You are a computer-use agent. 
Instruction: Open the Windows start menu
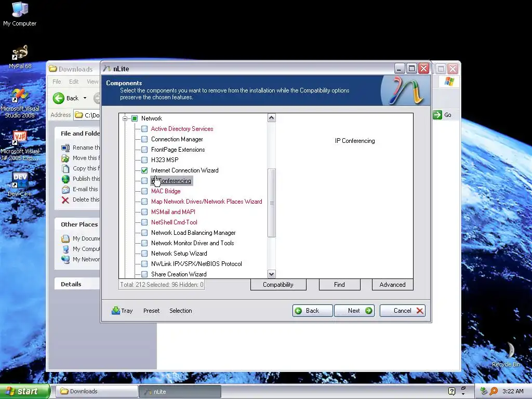click(25, 391)
